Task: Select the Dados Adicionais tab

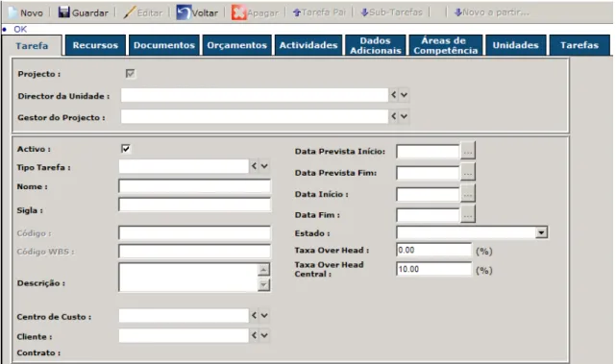Action: [x=375, y=45]
